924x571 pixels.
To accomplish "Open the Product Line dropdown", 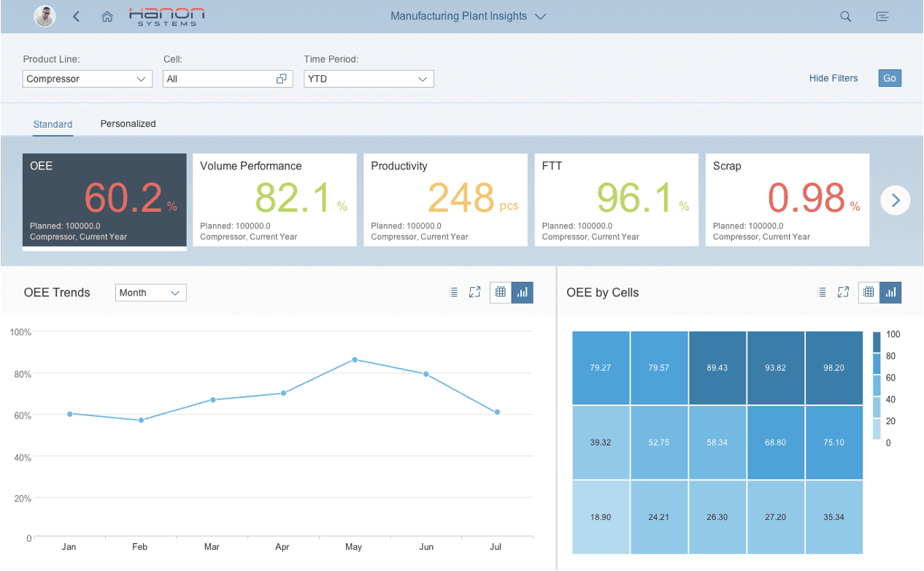I will pyautogui.click(x=87, y=79).
